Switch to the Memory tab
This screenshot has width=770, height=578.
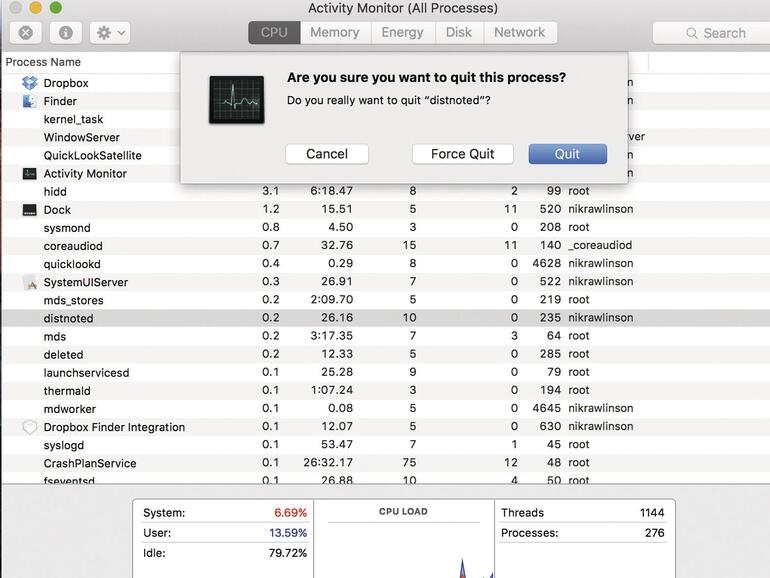coord(335,32)
